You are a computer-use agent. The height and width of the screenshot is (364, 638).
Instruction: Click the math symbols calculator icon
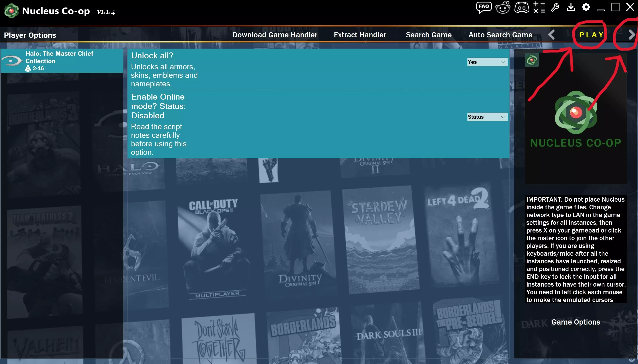pos(539,7)
